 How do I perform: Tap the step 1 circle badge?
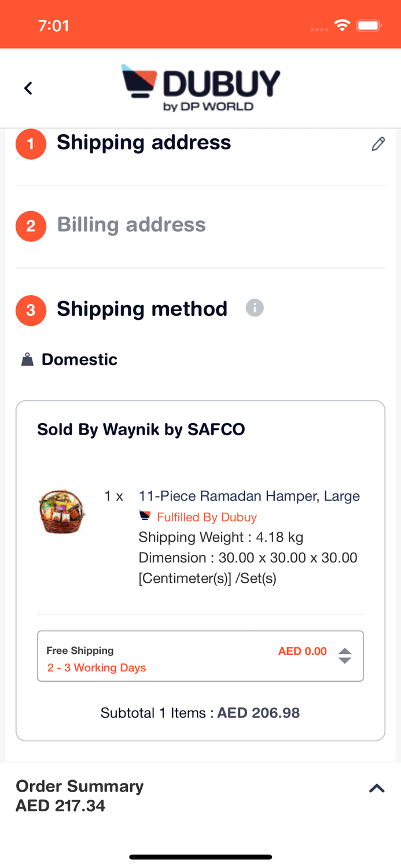click(x=31, y=144)
